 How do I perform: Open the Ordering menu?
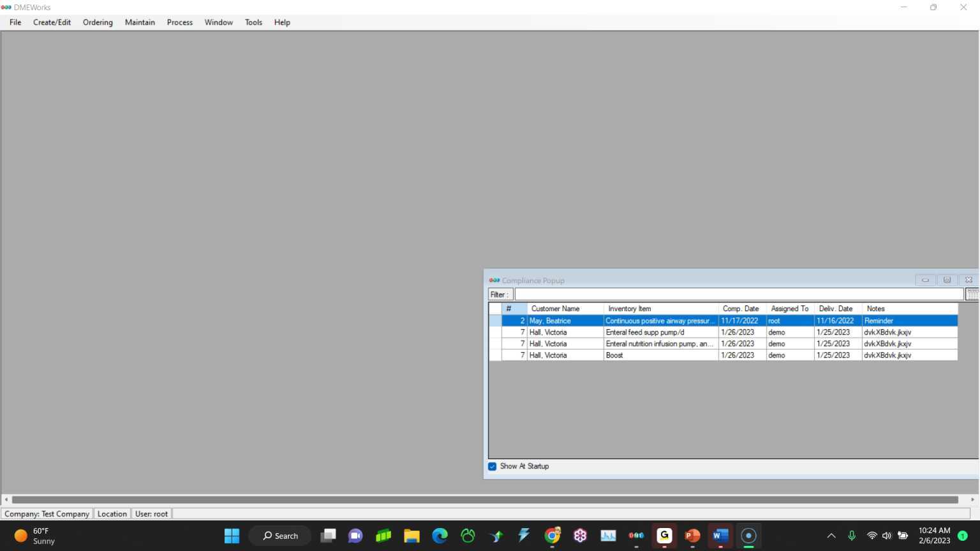(98, 22)
